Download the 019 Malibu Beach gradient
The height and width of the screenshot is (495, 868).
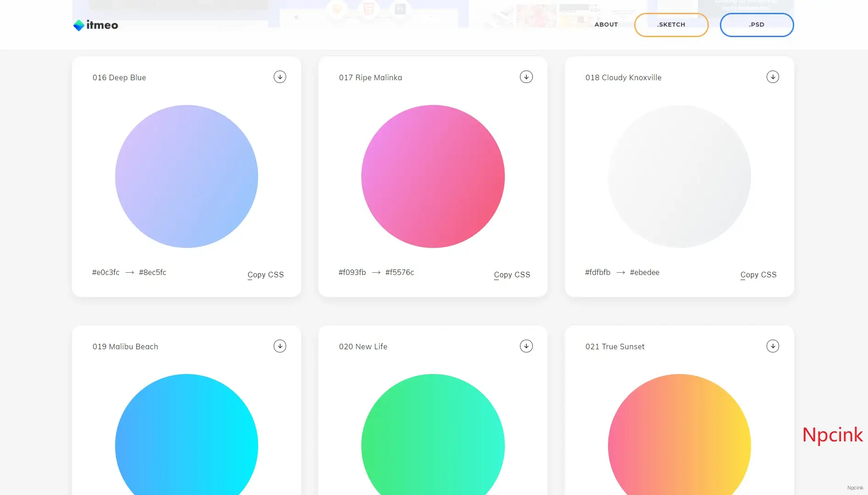point(280,346)
